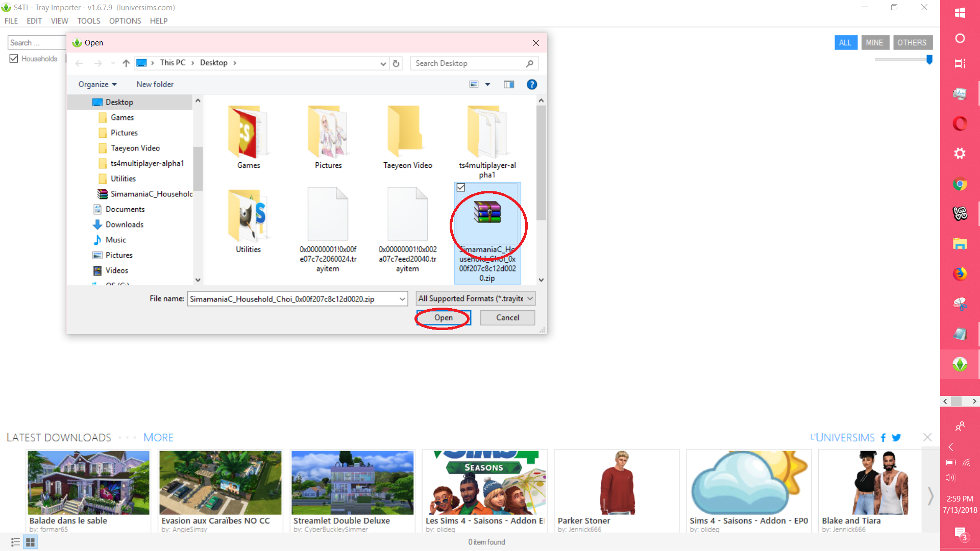Click the file list vertical scrollbar
This screenshot has height=551, width=980.
(x=541, y=163)
